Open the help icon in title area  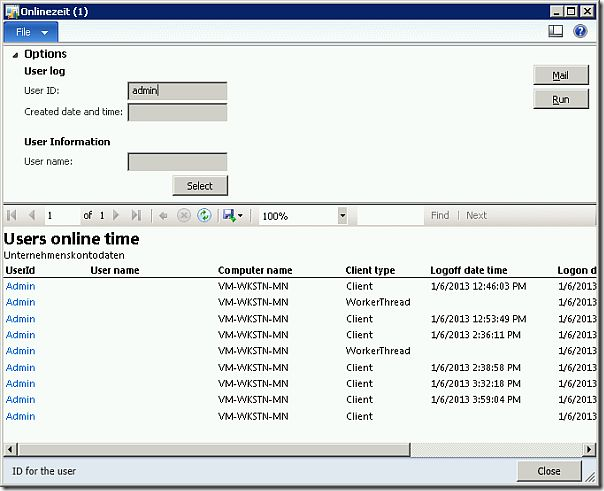580,32
